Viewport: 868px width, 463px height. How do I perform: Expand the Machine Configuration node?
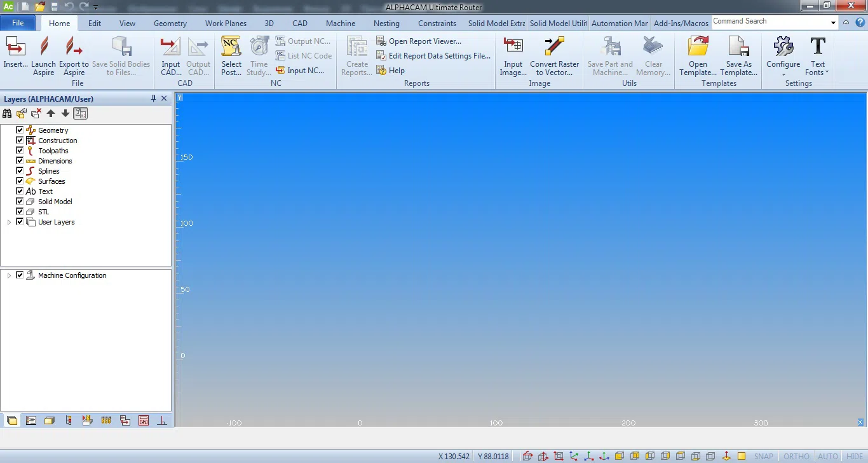9,275
